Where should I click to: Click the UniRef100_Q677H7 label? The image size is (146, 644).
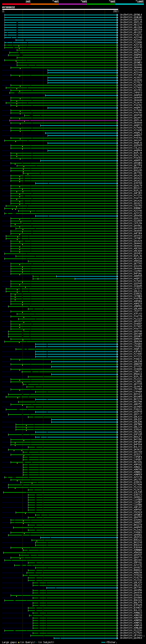131,588
